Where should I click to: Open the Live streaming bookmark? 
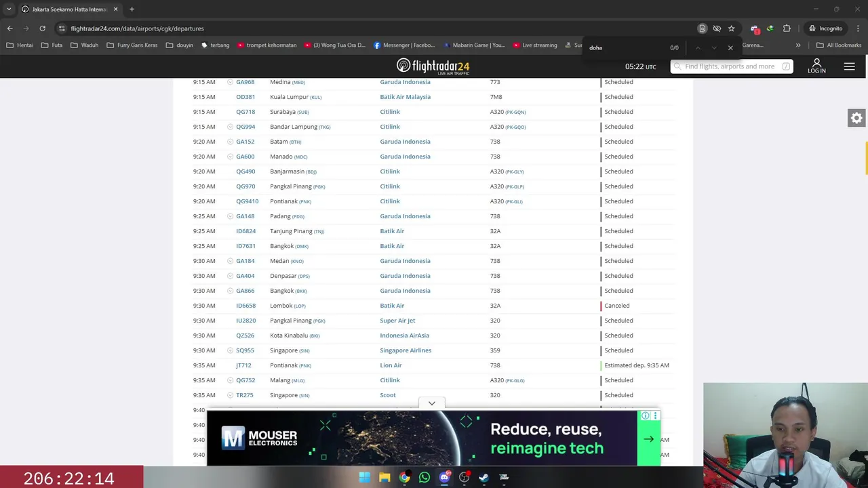(x=535, y=45)
